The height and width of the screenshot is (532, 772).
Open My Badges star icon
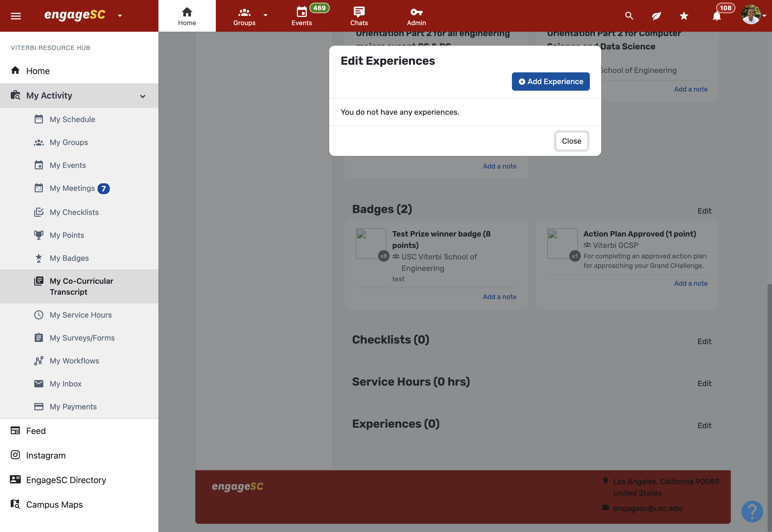tap(39, 258)
